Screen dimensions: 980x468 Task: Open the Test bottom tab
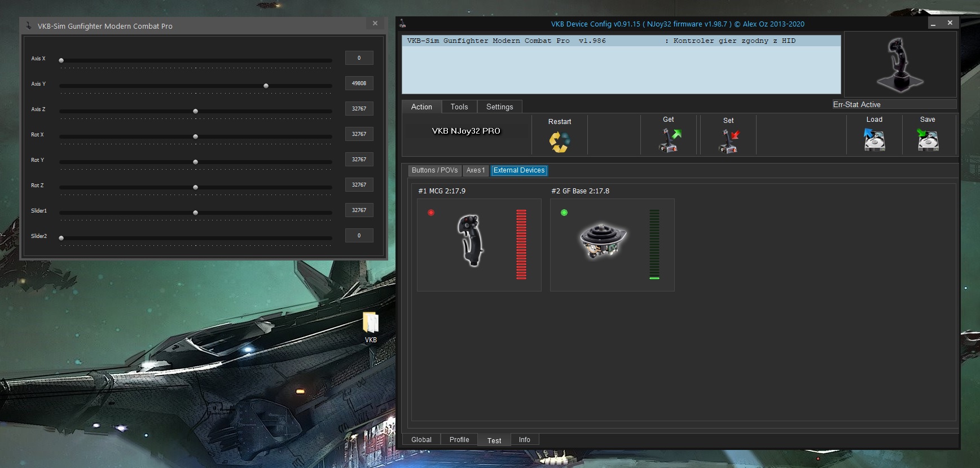tap(494, 440)
